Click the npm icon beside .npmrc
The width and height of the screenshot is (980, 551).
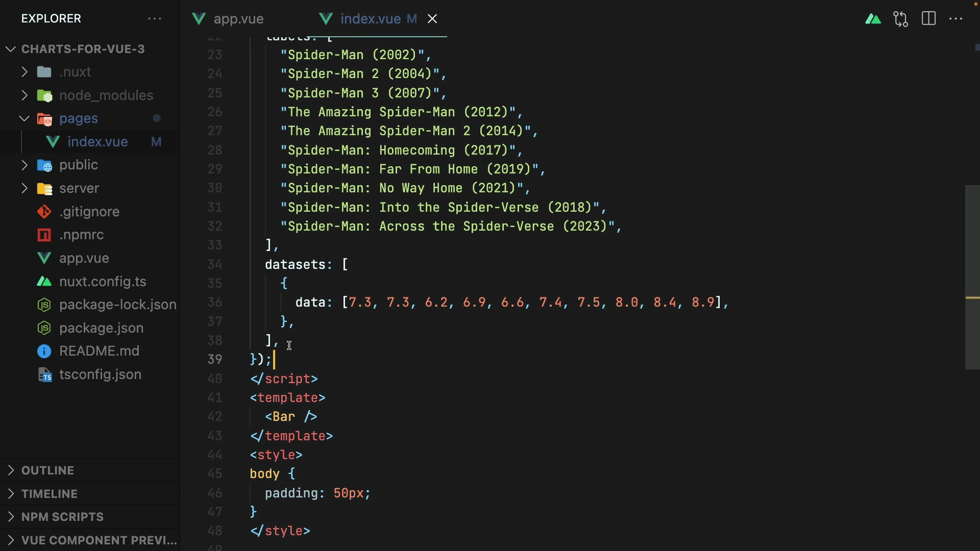[44, 235]
